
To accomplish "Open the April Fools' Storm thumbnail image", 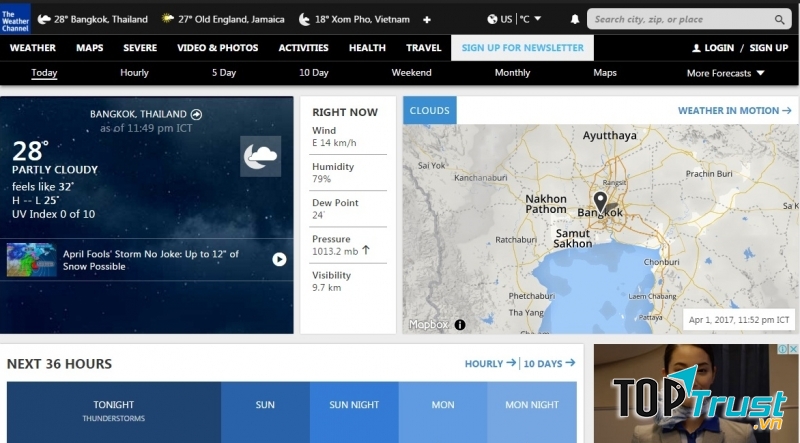I will [32, 260].
